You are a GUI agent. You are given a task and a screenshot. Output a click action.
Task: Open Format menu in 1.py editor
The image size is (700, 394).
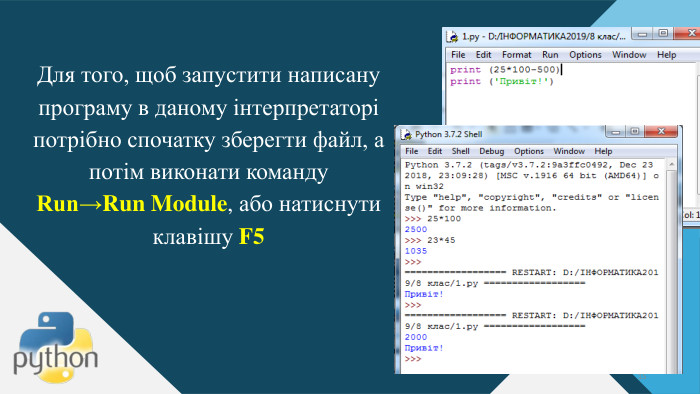point(517,55)
